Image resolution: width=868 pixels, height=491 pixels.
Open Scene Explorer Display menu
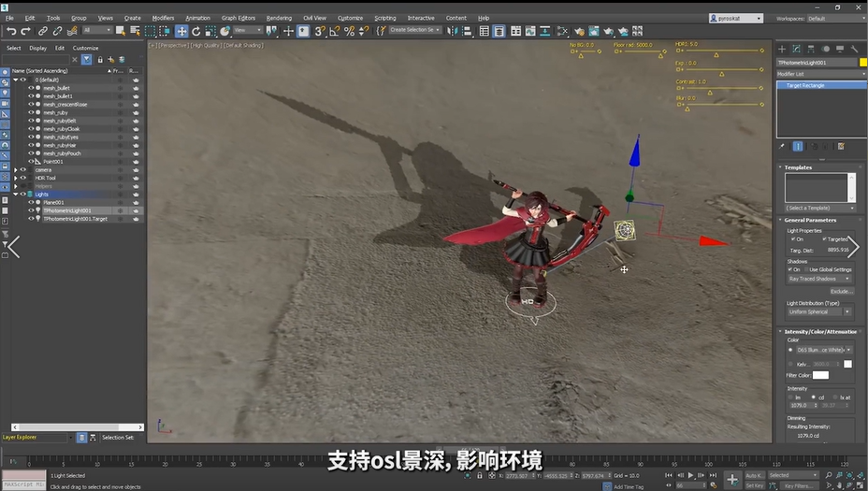(37, 48)
